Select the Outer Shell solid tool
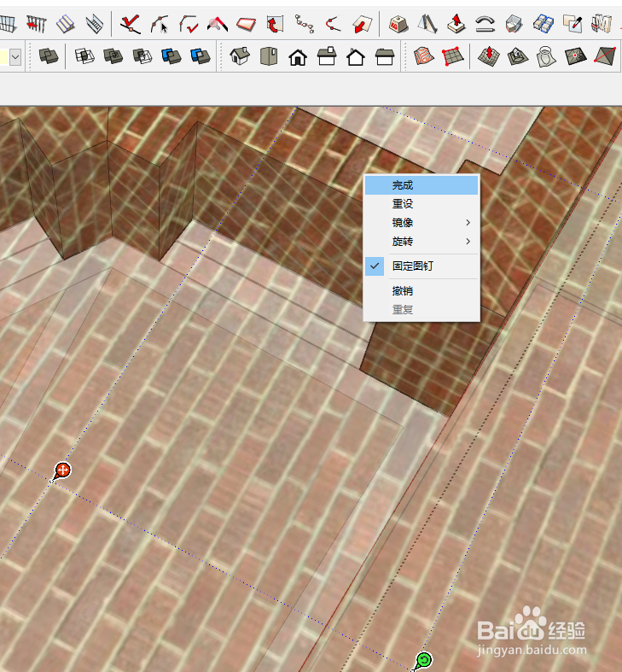 point(49,56)
